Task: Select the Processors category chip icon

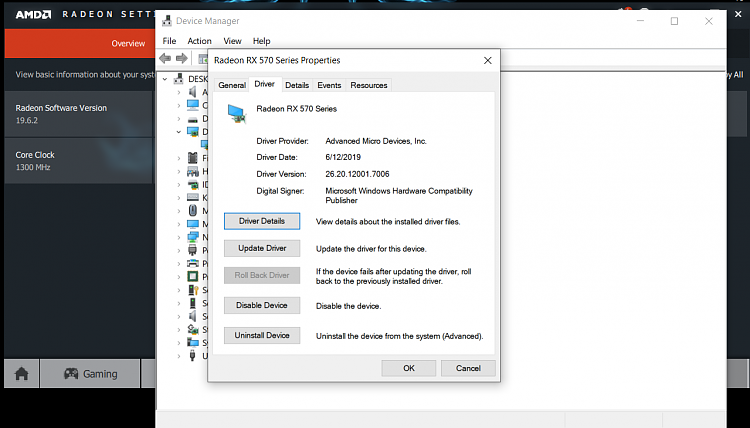Action: 193,276
